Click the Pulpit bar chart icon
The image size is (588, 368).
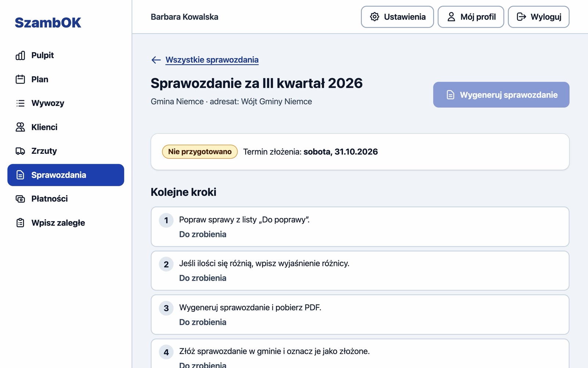click(x=20, y=56)
